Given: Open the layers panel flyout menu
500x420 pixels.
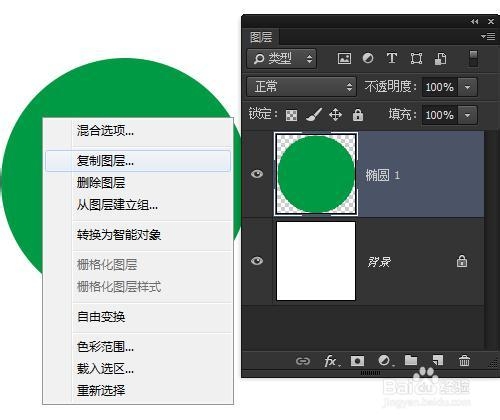Looking at the screenshot, I should tap(488, 36).
